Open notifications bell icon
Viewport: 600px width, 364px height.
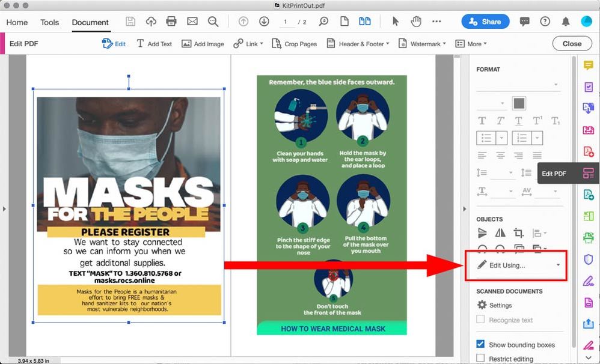(x=566, y=22)
